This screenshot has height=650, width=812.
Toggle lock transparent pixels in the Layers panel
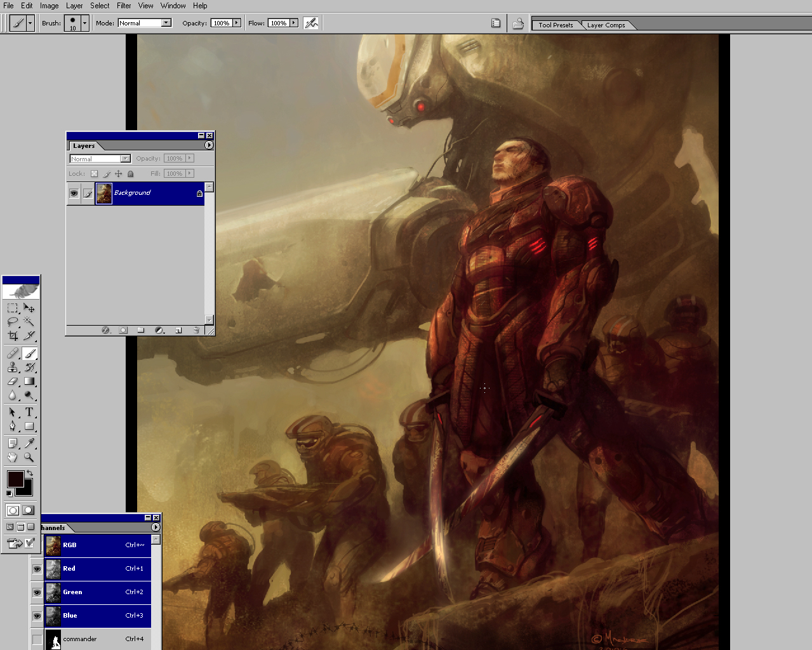[x=95, y=174]
